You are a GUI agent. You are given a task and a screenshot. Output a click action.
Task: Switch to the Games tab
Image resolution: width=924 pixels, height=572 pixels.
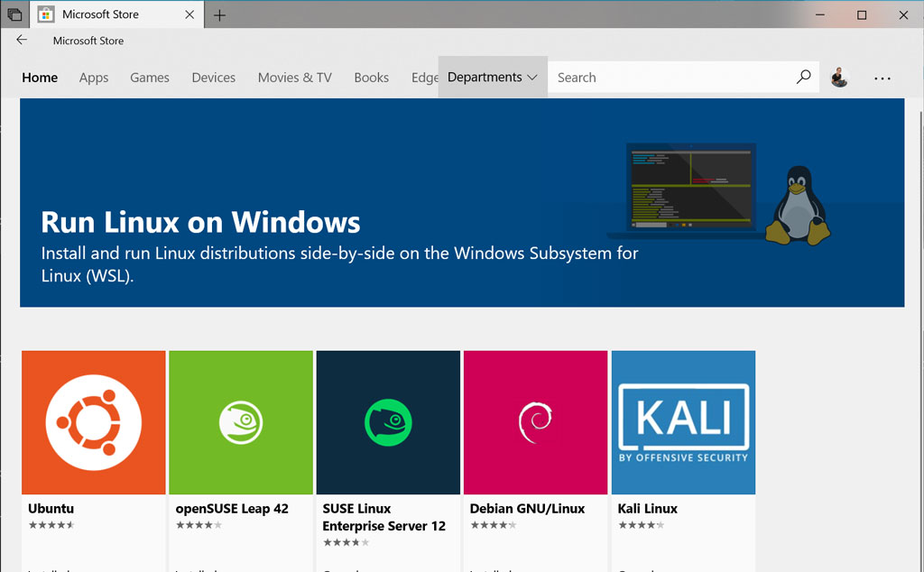pos(150,78)
